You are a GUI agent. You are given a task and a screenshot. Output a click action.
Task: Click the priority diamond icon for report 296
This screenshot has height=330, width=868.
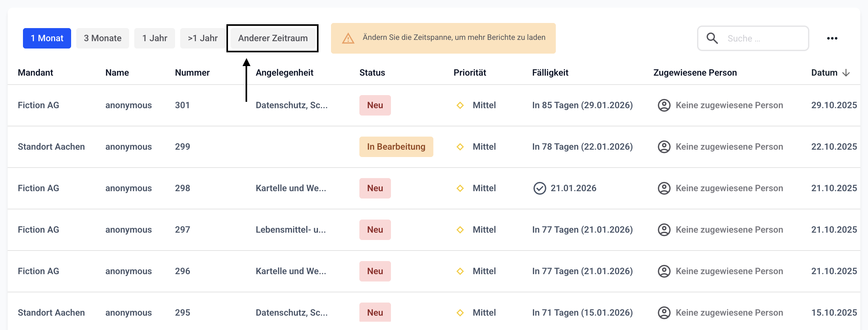[x=460, y=271]
